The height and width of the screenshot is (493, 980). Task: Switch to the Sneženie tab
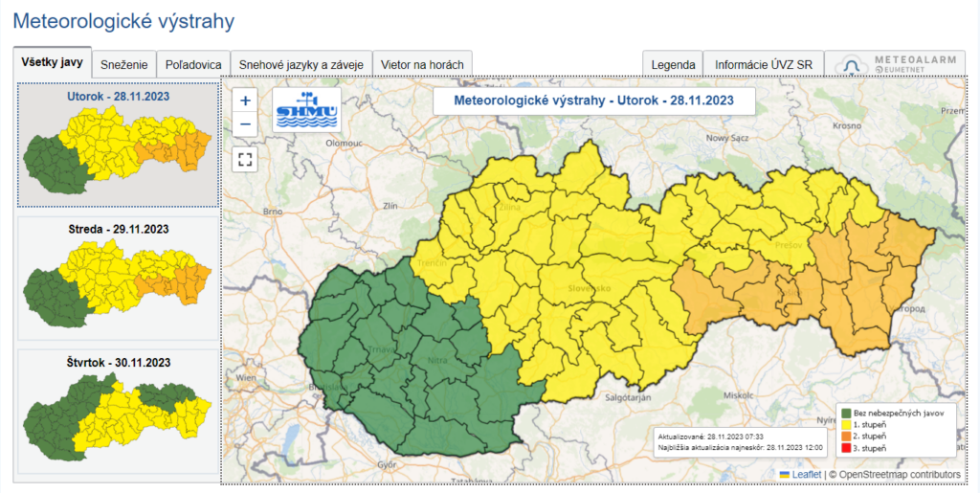point(124,65)
